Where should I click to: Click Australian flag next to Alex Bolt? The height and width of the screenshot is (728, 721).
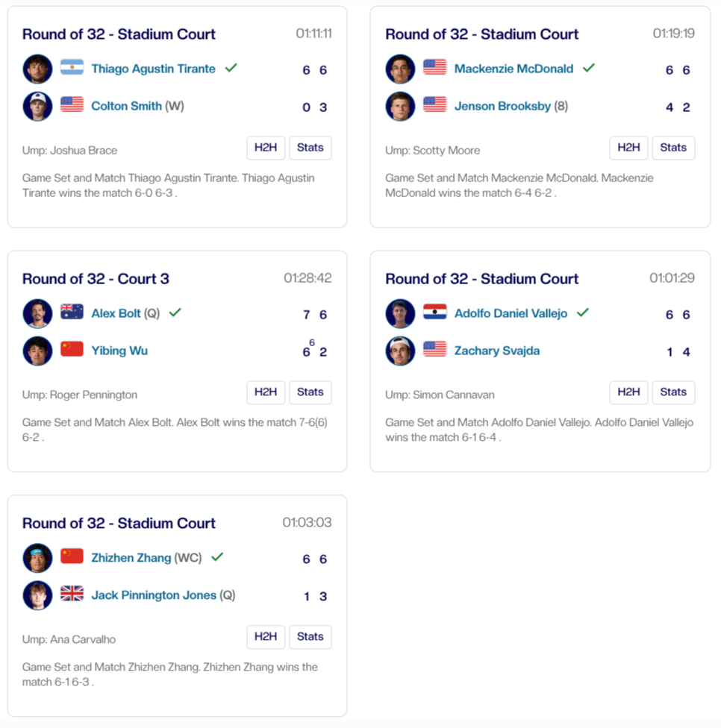click(x=72, y=312)
